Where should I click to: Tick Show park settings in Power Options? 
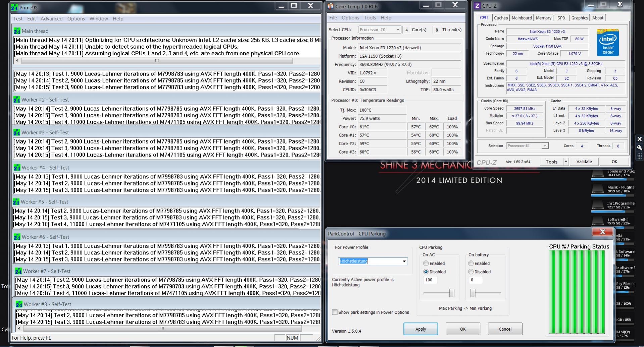(335, 312)
